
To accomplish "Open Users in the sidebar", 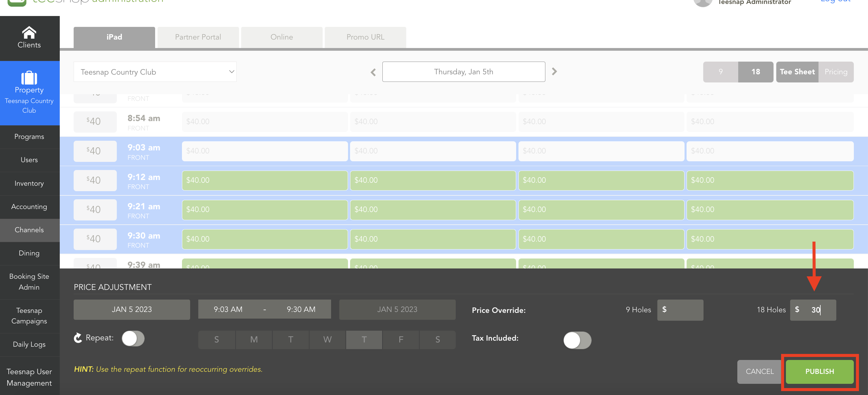I will point(29,160).
